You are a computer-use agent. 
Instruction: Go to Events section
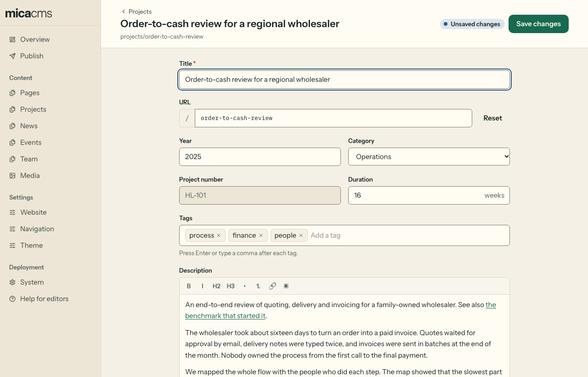[x=51, y=143]
